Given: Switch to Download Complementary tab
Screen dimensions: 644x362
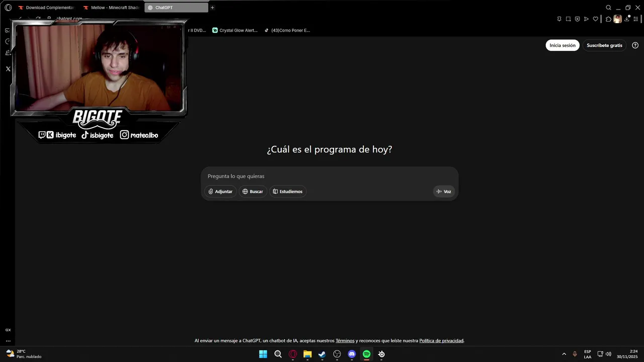Looking at the screenshot, I should 46,8.
